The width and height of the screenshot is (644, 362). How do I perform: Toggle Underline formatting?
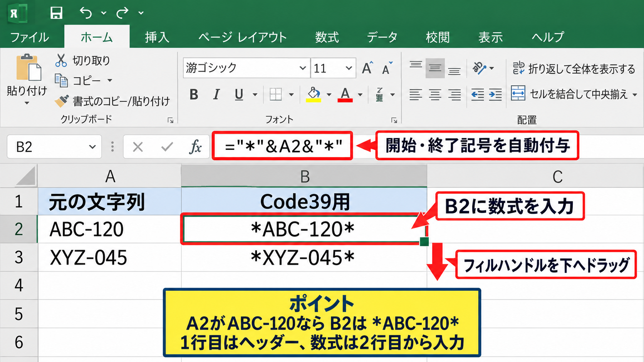[x=239, y=94]
